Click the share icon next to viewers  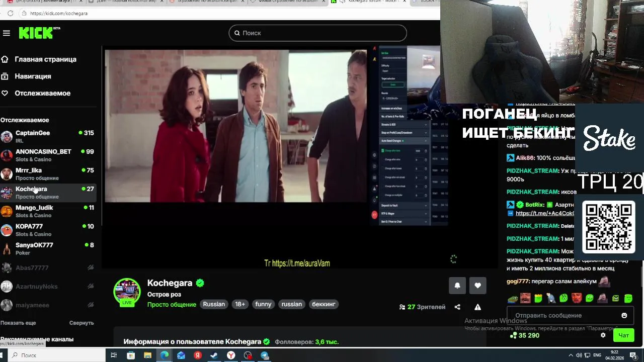pos(457,307)
